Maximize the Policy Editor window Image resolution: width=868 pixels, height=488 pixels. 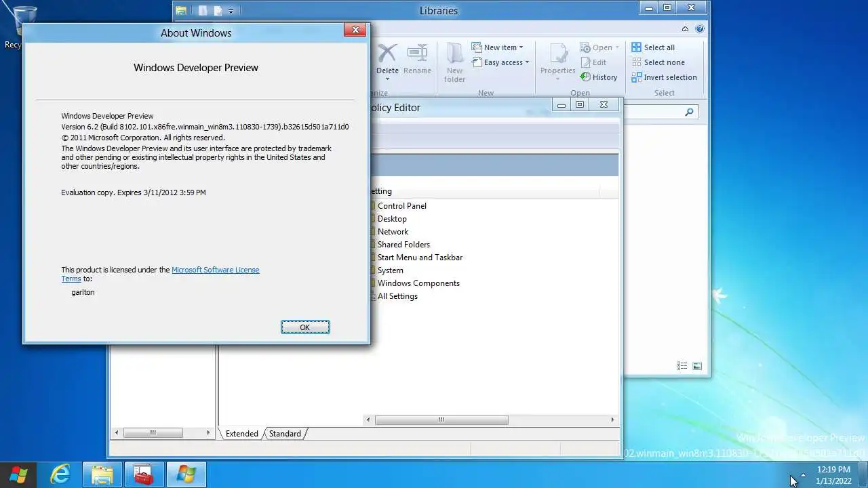point(580,104)
